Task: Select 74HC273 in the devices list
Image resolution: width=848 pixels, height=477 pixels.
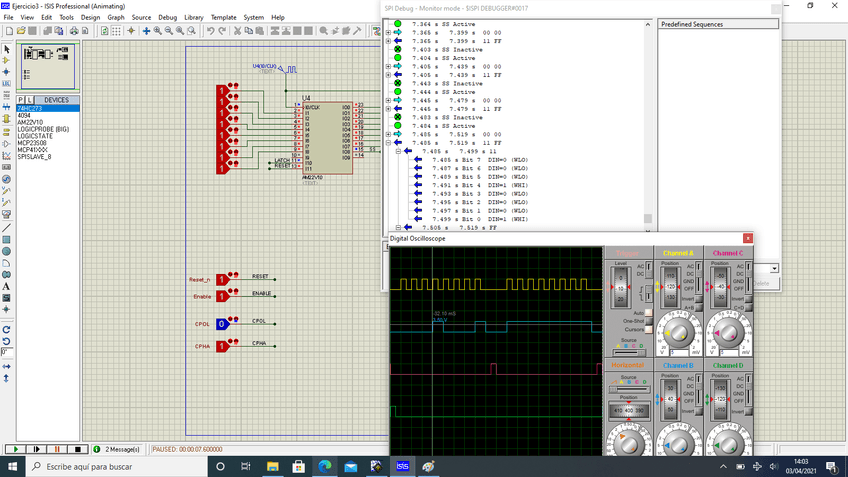Action: [30, 108]
